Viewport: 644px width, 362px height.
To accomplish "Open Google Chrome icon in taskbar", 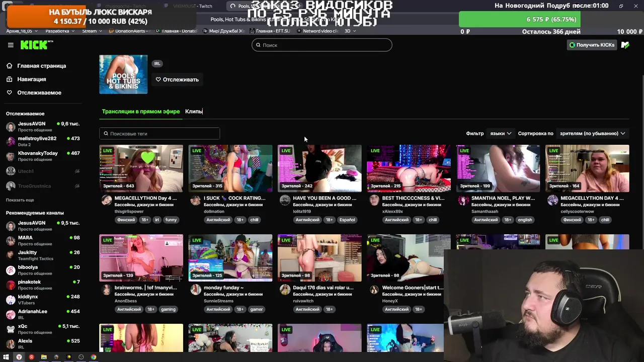I will point(94,357).
